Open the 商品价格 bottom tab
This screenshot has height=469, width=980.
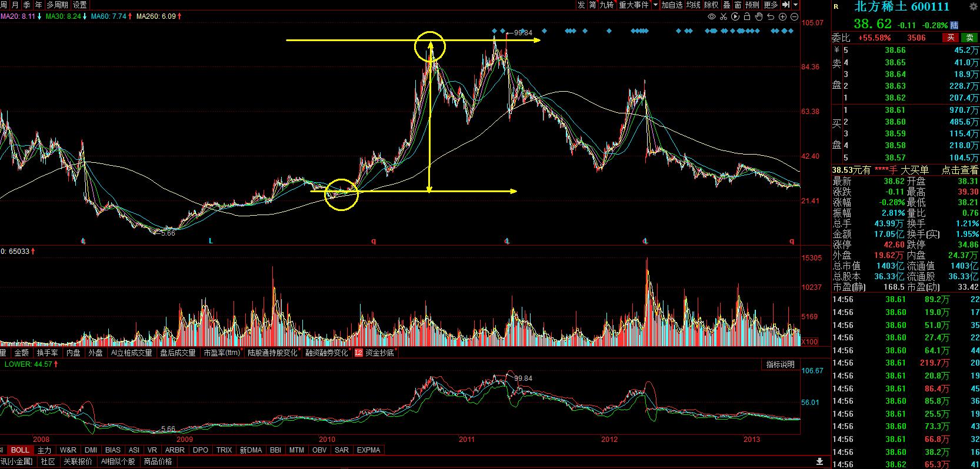[x=158, y=462]
